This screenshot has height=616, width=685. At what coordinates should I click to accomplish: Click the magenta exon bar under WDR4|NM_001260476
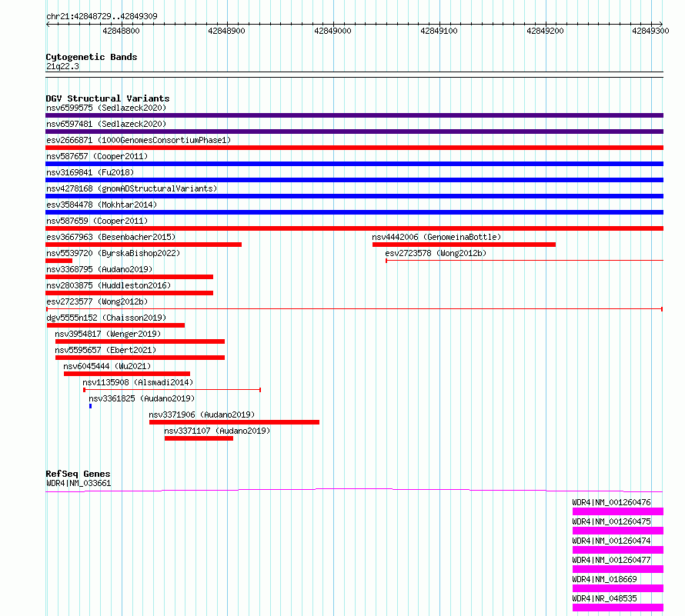click(x=618, y=511)
